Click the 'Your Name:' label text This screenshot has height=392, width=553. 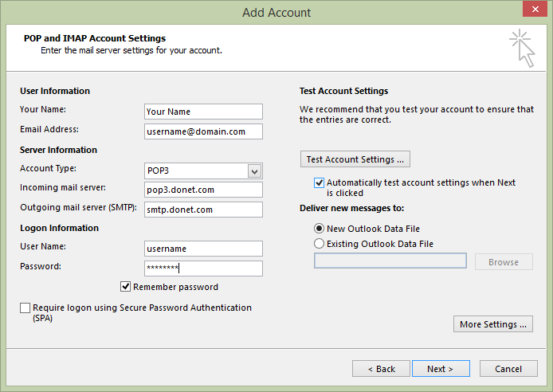click(43, 109)
